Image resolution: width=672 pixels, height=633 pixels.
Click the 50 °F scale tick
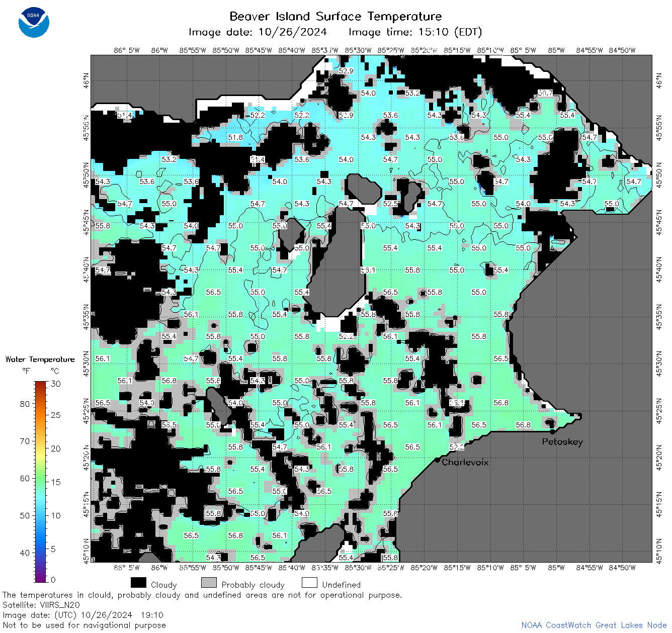(25, 515)
